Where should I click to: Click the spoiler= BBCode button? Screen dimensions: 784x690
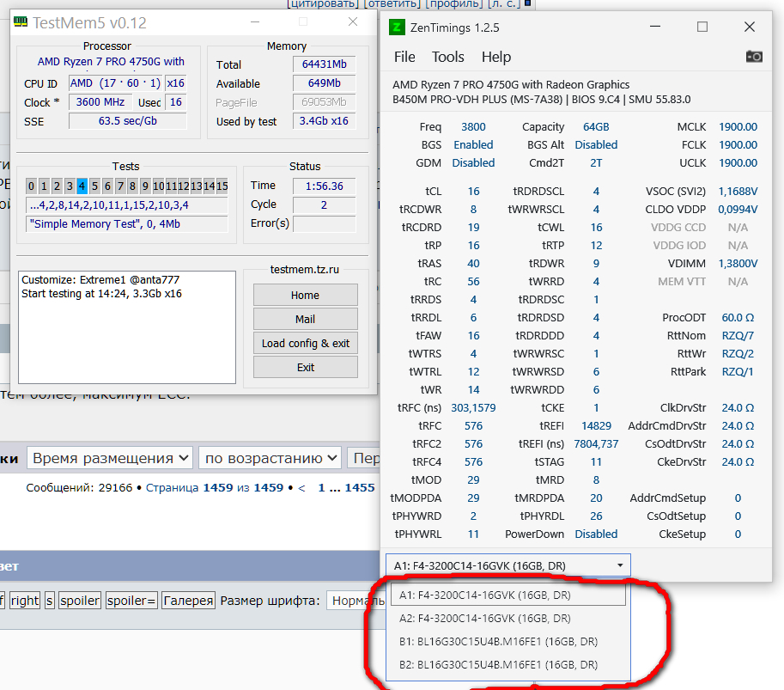pos(131,601)
